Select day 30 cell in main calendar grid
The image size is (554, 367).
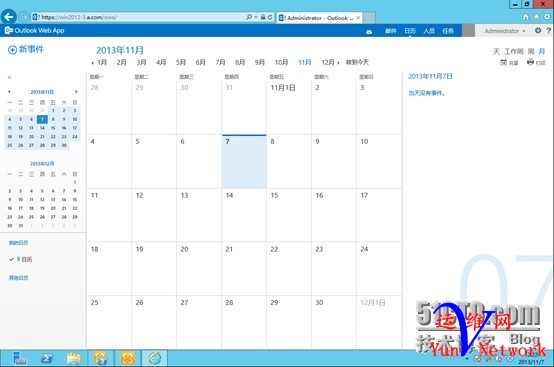[x=334, y=322]
